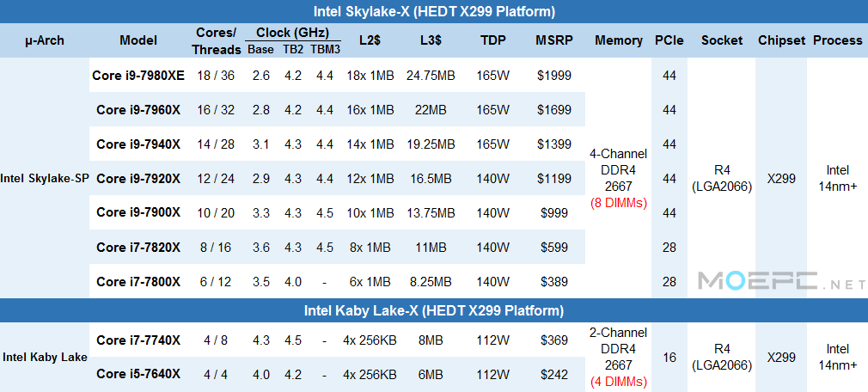Screen dimensions: 868x392
Task: Select the PCIe column header
Action: 669,40
